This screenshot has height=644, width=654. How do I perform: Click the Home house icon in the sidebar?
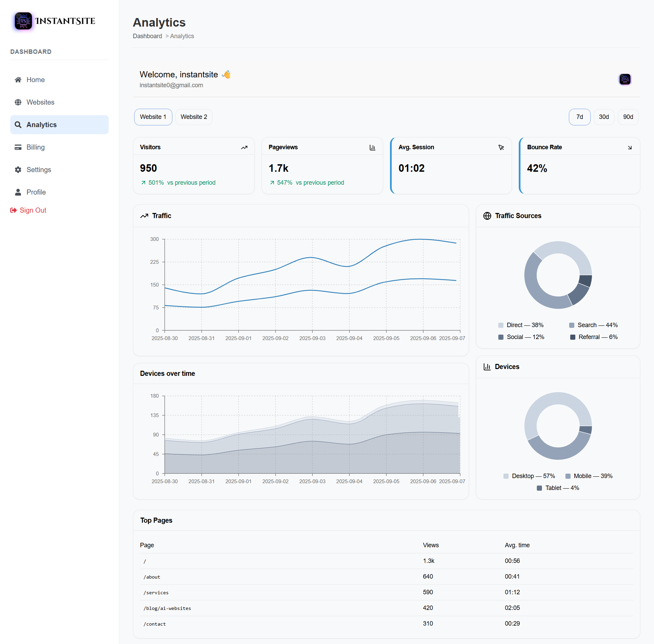18,79
